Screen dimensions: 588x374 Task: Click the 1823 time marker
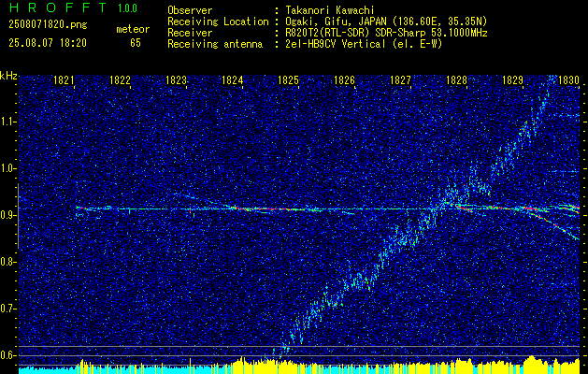(x=177, y=79)
